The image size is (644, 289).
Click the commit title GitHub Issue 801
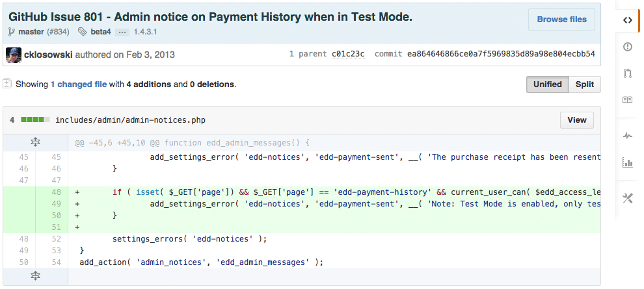[210, 18]
